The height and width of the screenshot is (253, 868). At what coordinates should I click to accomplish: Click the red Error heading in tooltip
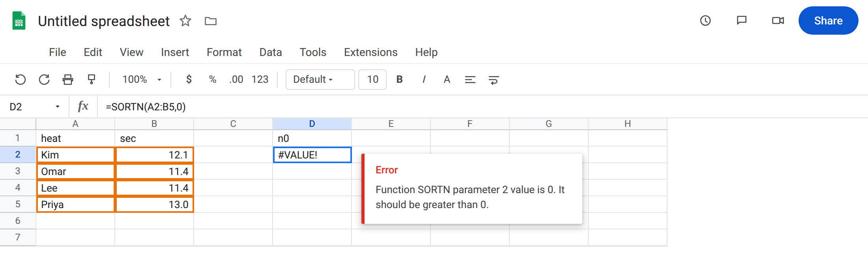click(387, 170)
